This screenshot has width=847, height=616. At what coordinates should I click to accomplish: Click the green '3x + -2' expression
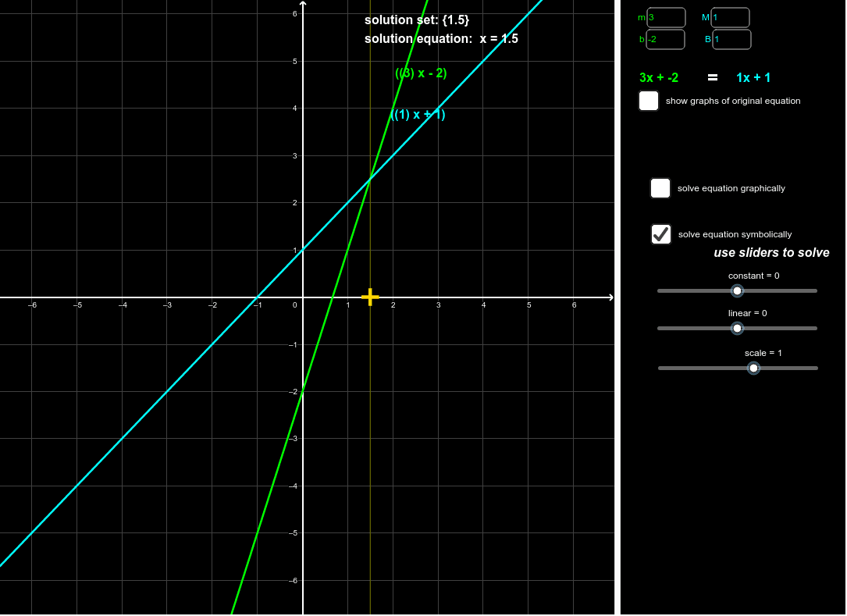659,77
